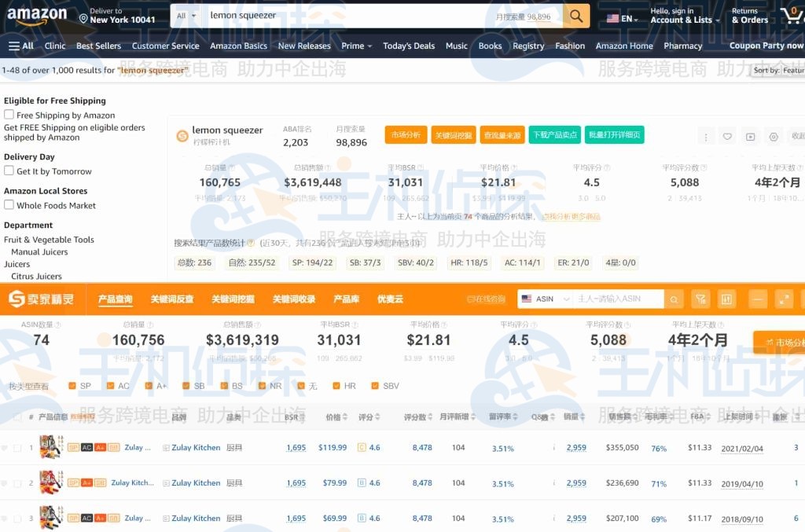Enable Free Shipping by Amazon checkbox
Image resolution: width=805 pixels, height=532 pixels.
click(x=9, y=115)
